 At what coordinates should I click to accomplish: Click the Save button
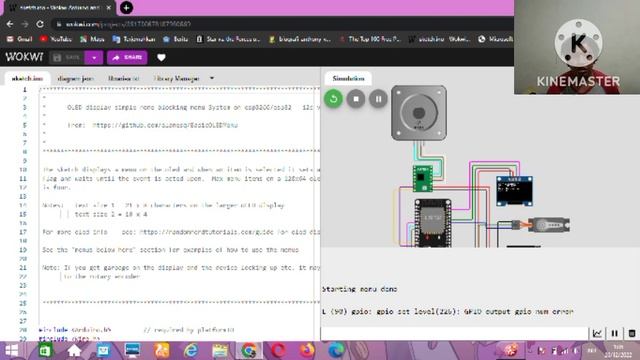[67, 58]
